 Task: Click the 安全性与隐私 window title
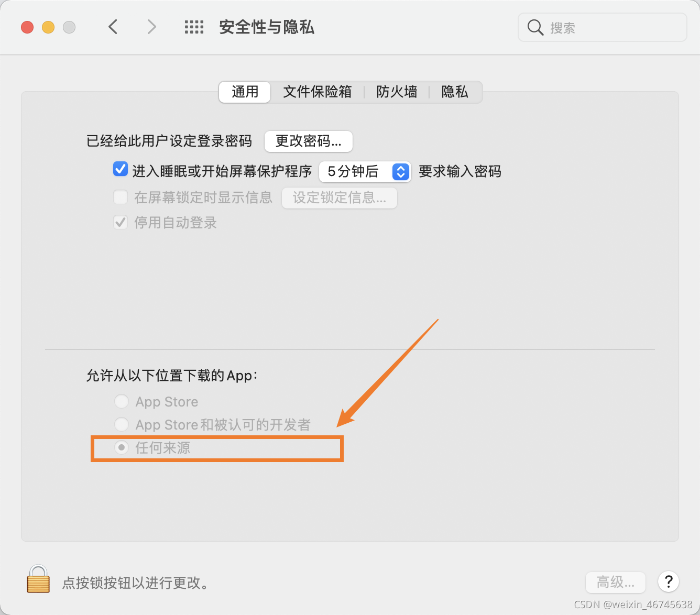click(267, 27)
